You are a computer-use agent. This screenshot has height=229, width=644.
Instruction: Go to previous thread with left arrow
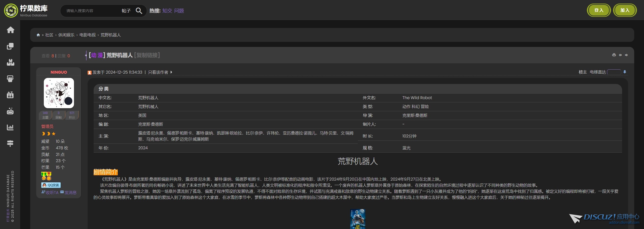coord(620,55)
